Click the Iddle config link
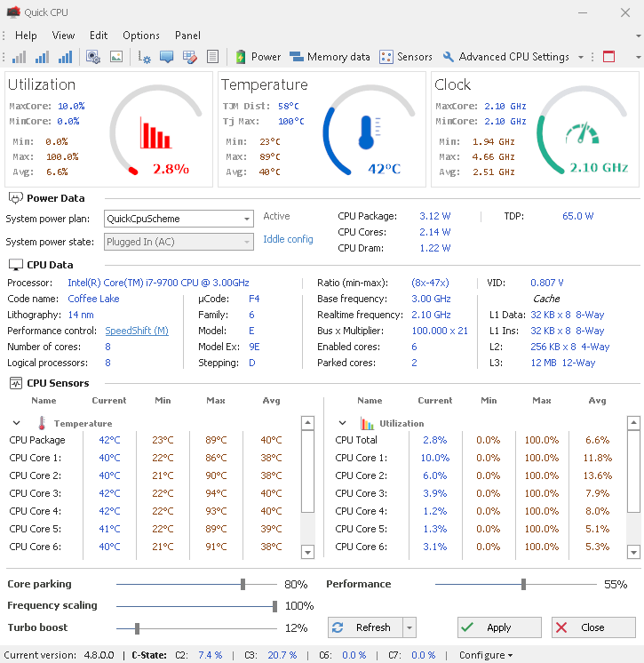The width and height of the screenshot is (644, 663). pos(288,239)
